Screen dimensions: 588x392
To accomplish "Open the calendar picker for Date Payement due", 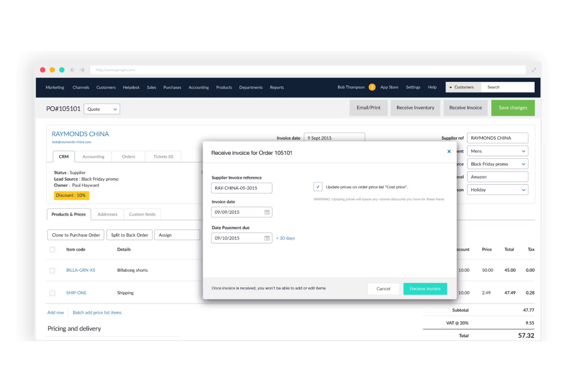I will click(x=266, y=238).
